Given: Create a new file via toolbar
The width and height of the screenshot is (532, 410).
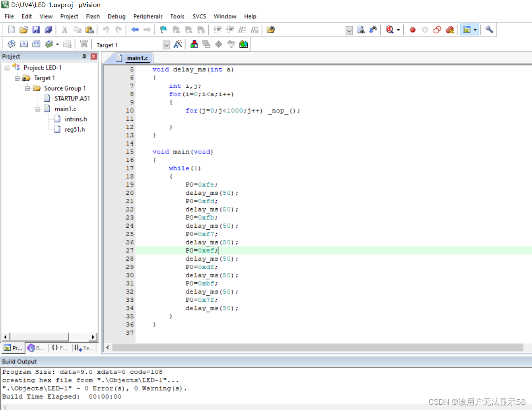Looking at the screenshot, I should [x=12, y=30].
